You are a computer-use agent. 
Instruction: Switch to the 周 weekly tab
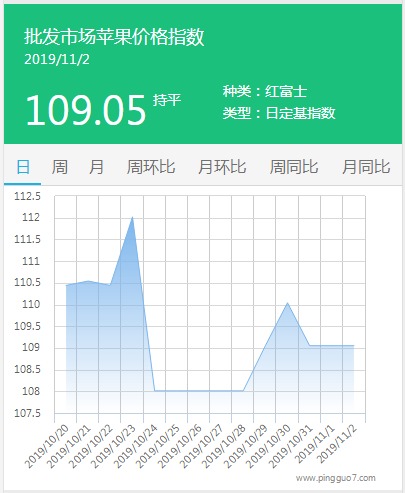tap(60, 167)
